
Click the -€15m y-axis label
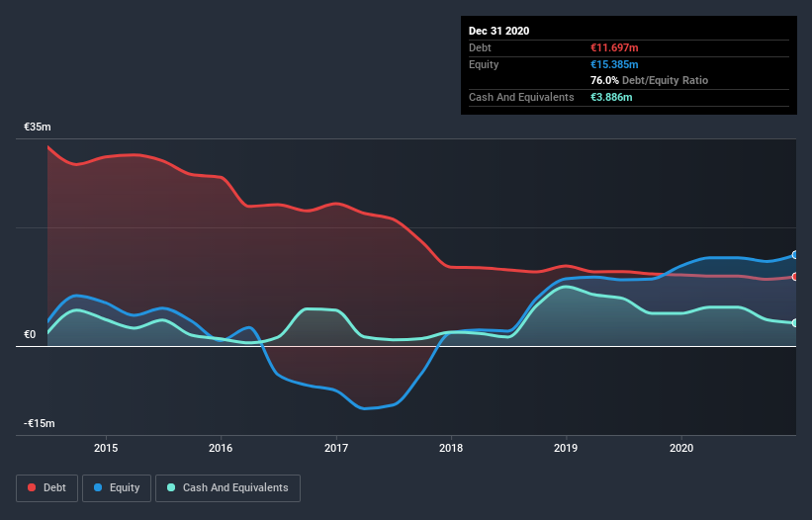pos(40,424)
